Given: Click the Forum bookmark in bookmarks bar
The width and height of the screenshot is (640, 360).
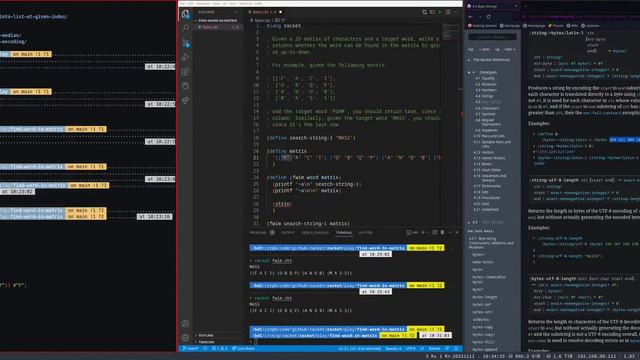Looking at the screenshot, I should (556, 26).
